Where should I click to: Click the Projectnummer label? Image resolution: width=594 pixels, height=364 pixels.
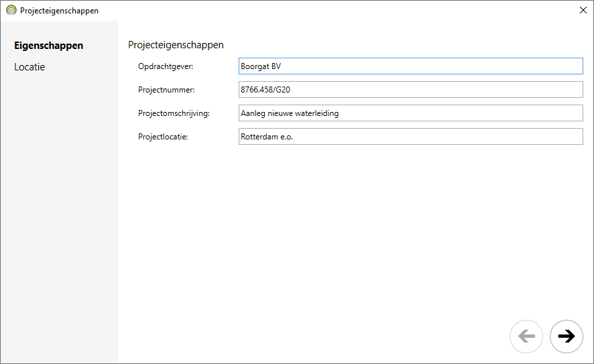point(166,90)
